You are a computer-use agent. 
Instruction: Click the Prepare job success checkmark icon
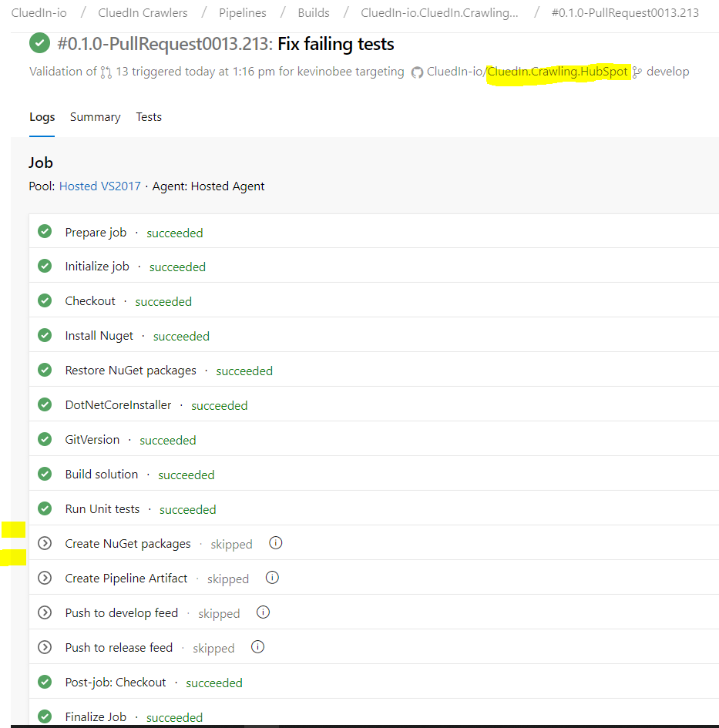tap(45, 231)
